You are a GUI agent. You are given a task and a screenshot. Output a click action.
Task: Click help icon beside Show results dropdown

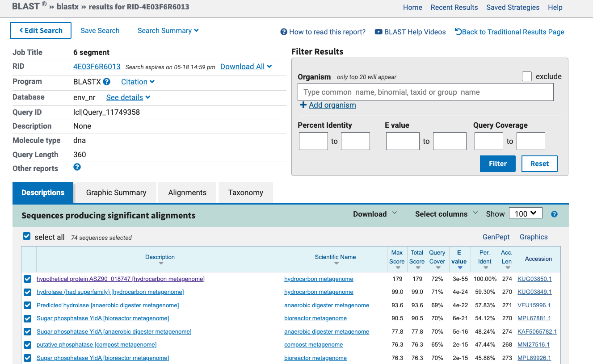point(554,214)
